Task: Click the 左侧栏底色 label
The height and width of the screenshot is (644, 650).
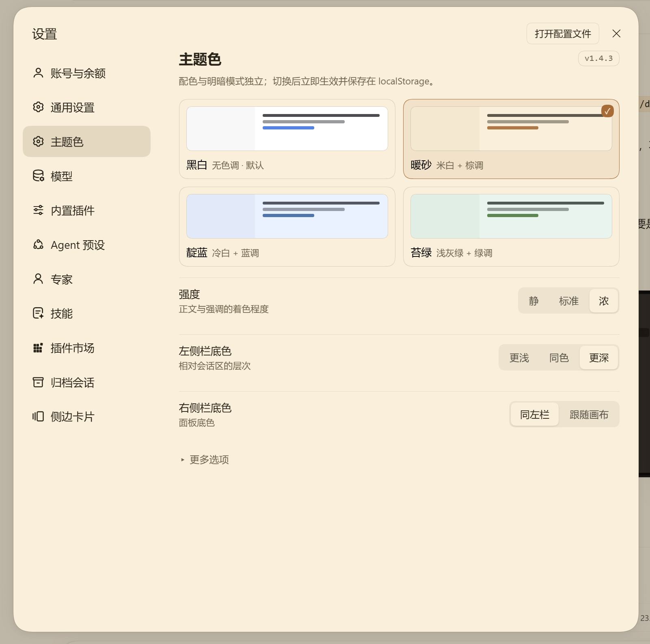Action: tap(205, 351)
